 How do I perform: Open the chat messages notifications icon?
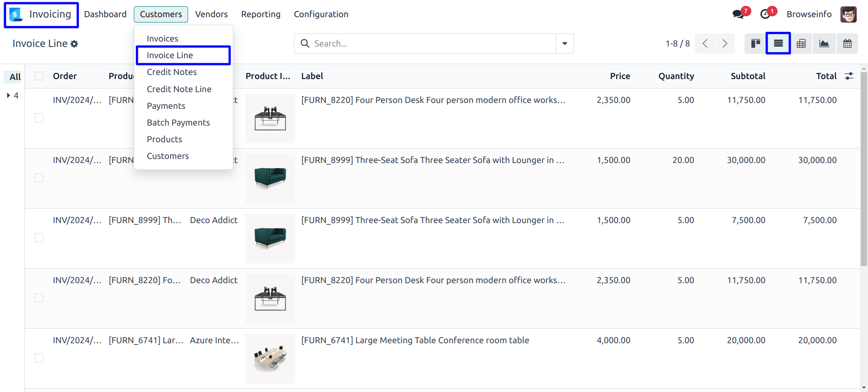tap(738, 14)
